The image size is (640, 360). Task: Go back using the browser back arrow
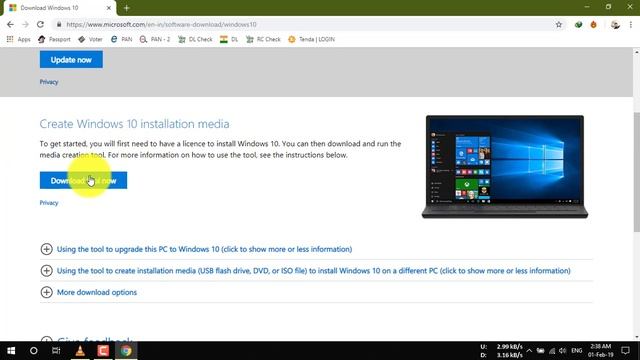[x=10, y=24]
